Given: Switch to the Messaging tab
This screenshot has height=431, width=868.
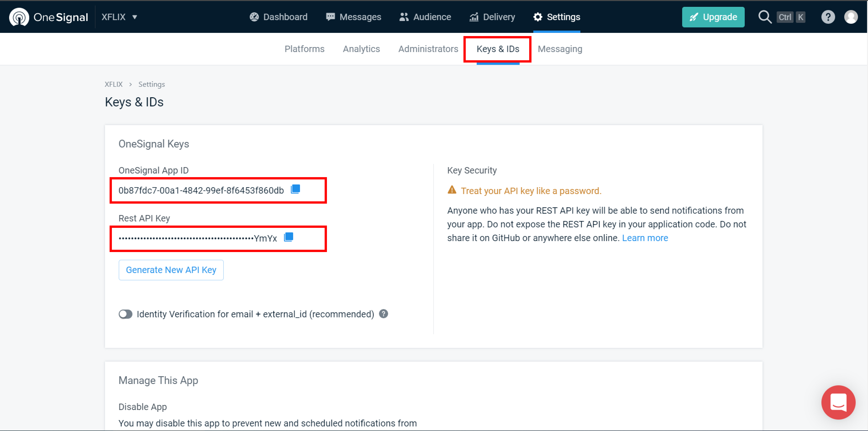Looking at the screenshot, I should (x=560, y=49).
